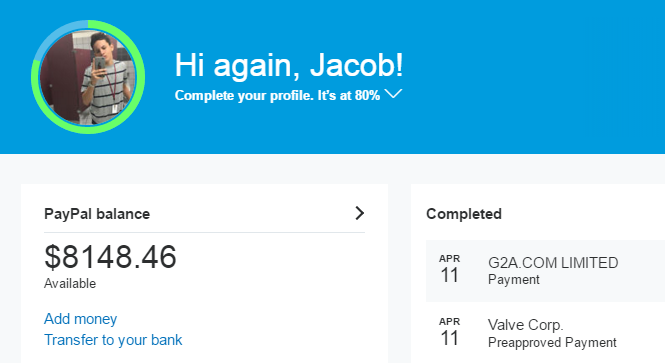The image size is (665, 363).
Task: Click the Available label under balance
Action: coord(70,283)
